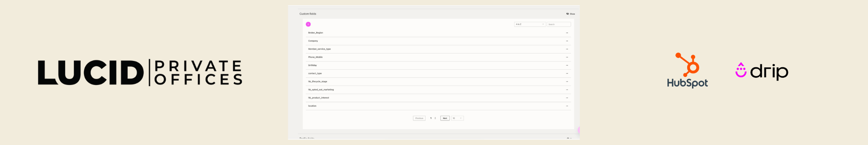The image size is (868, 145).
Task: Select the hb_opted_out_marketing field row
Action: 438,90
